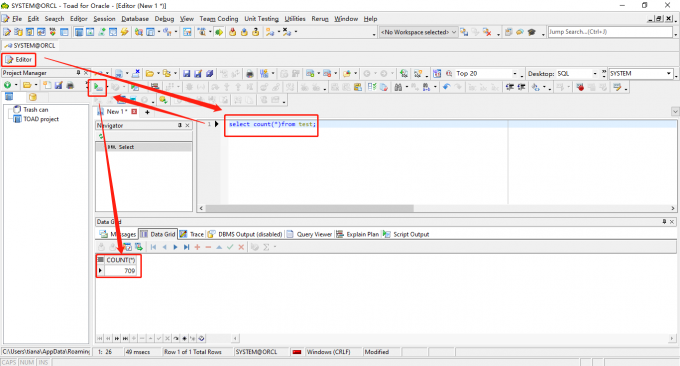Click the graduation cap icon
The width and height of the screenshot is (680, 366).
532,32
